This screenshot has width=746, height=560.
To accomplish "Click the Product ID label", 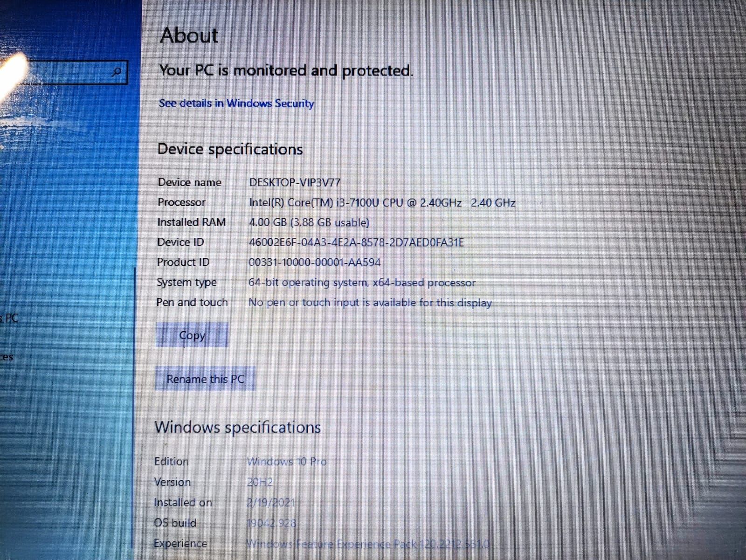I will point(183,262).
